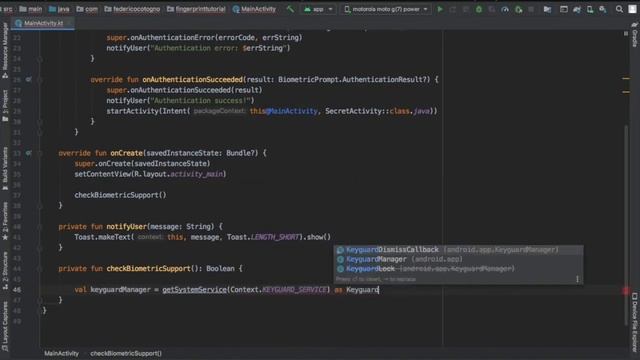Click the Make Project hammer icon
The height and width of the screenshot is (360, 640).
290,9
